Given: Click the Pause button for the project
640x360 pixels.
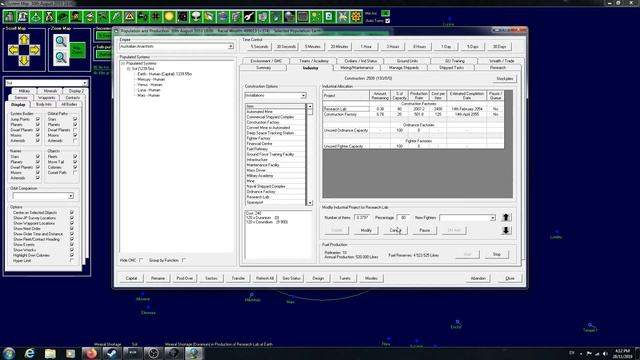Looking at the screenshot, I should click(x=424, y=230).
